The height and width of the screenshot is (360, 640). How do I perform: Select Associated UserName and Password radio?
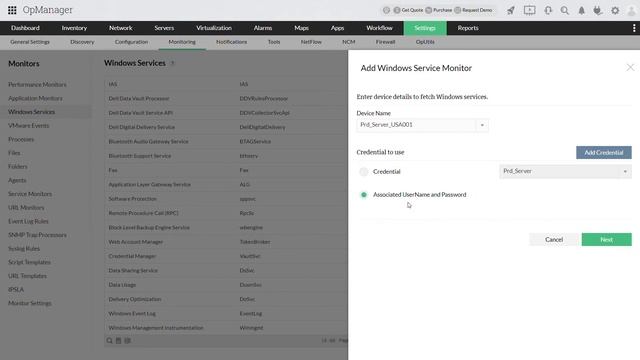[x=364, y=195]
